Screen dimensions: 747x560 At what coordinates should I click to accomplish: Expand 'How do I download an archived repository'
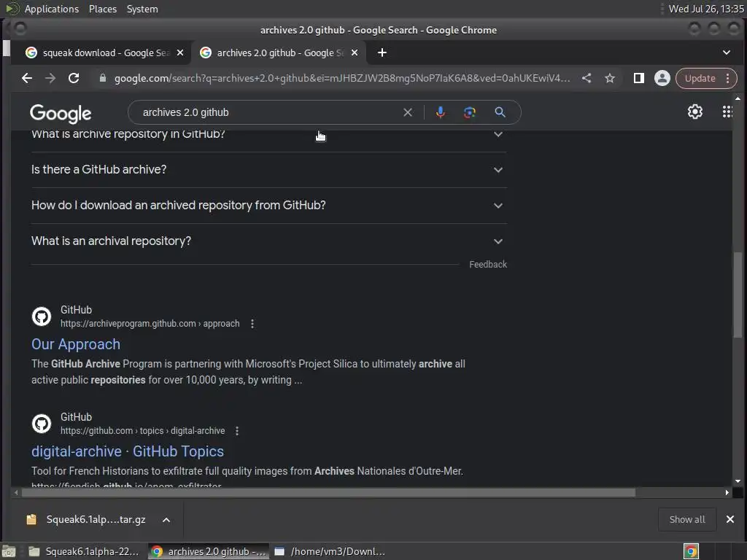(x=268, y=205)
